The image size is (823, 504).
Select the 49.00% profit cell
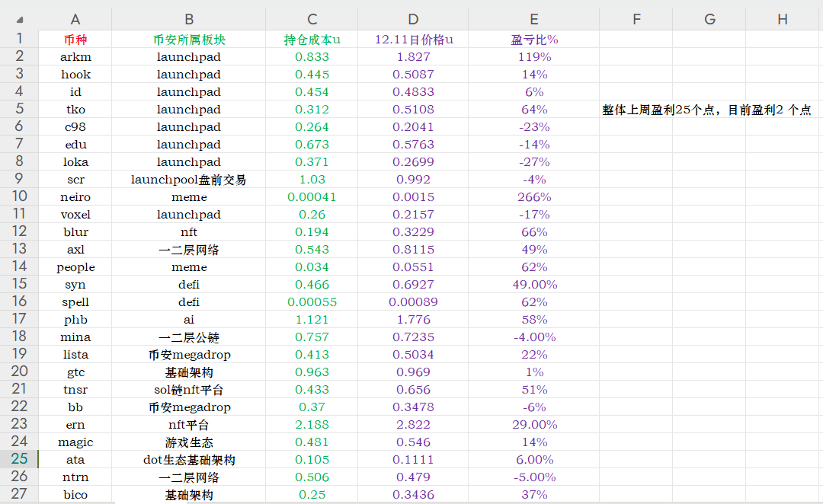pos(533,284)
